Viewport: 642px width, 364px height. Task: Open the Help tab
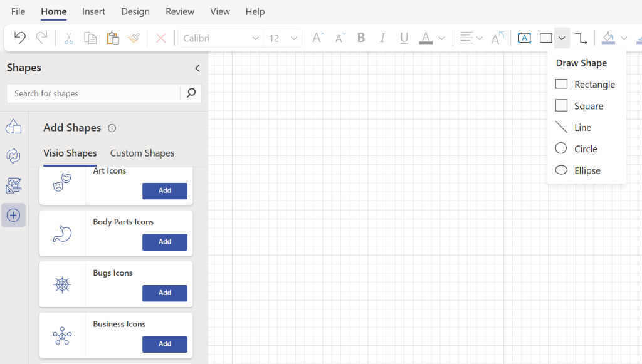(x=255, y=11)
